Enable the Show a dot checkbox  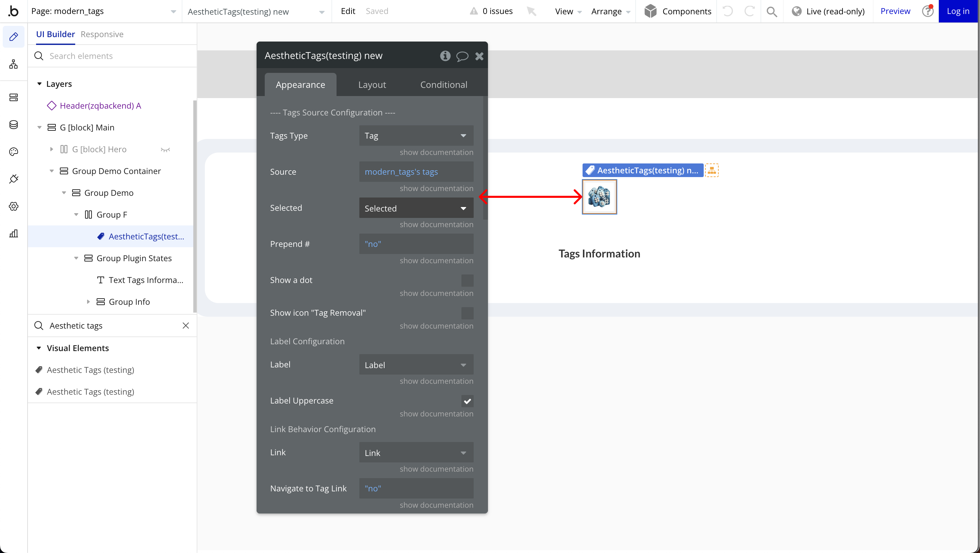click(x=467, y=281)
